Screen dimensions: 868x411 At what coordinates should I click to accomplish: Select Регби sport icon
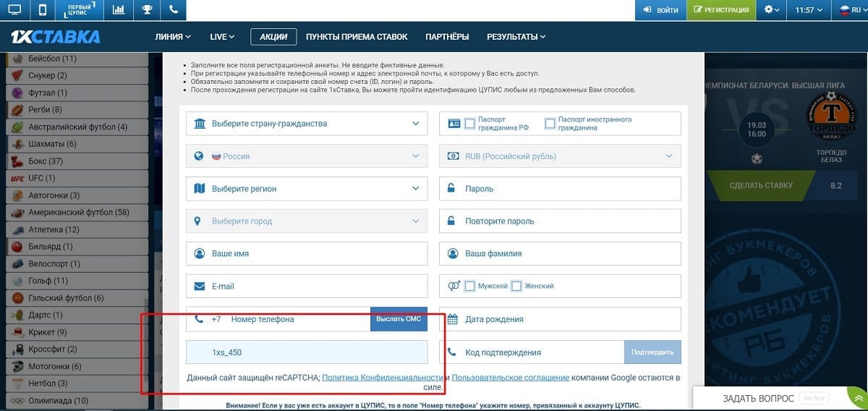click(17, 110)
